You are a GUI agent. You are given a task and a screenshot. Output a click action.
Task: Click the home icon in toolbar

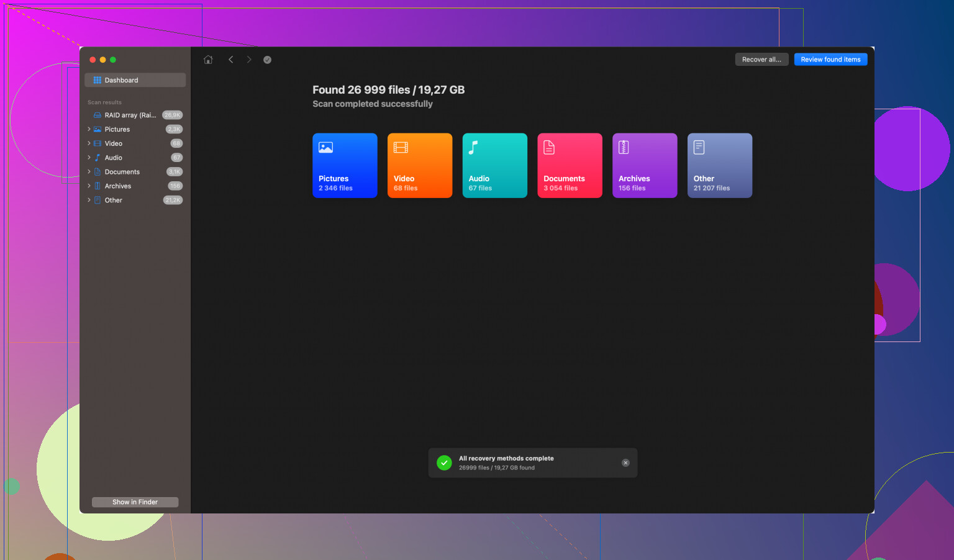coord(208,60)
